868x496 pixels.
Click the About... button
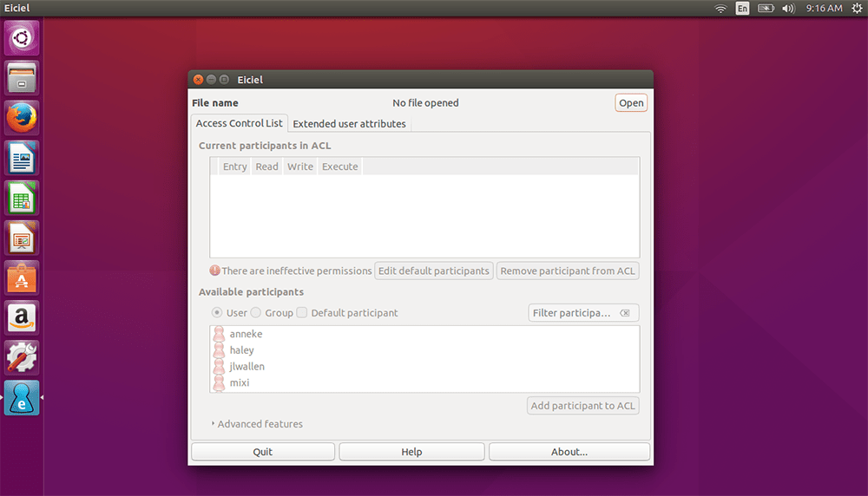click(569, 452)
